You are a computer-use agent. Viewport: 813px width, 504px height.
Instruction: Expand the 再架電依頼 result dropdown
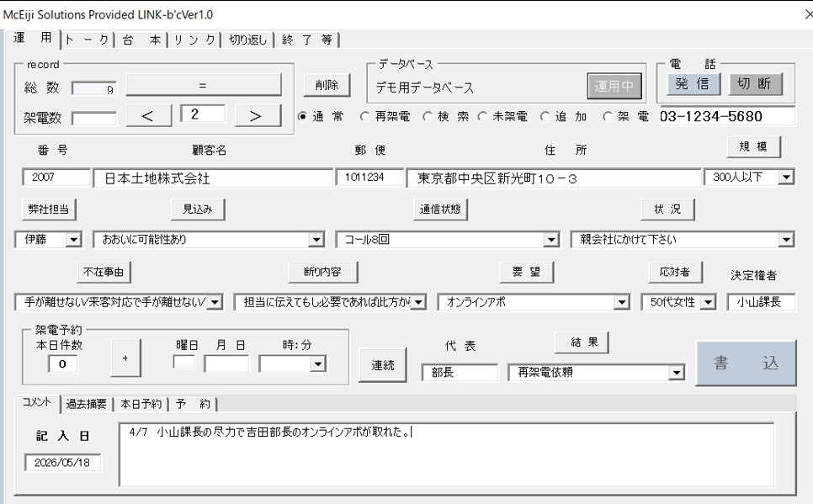676,372
